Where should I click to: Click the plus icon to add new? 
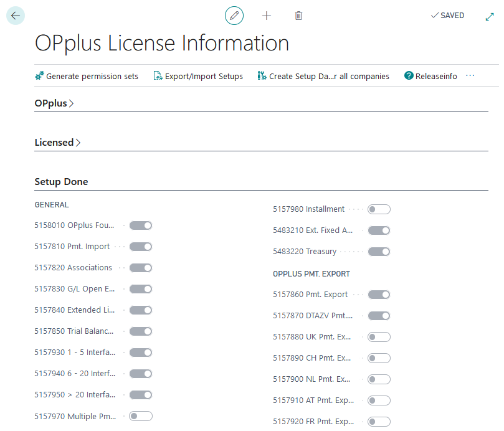click(x=267, y=16)
